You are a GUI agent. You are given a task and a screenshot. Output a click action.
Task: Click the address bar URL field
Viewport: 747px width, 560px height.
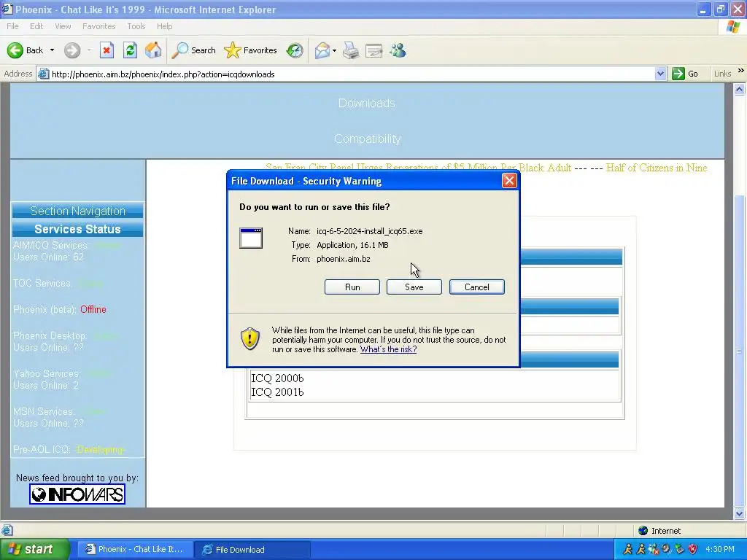pyautogui.click(x=352, y=74)
